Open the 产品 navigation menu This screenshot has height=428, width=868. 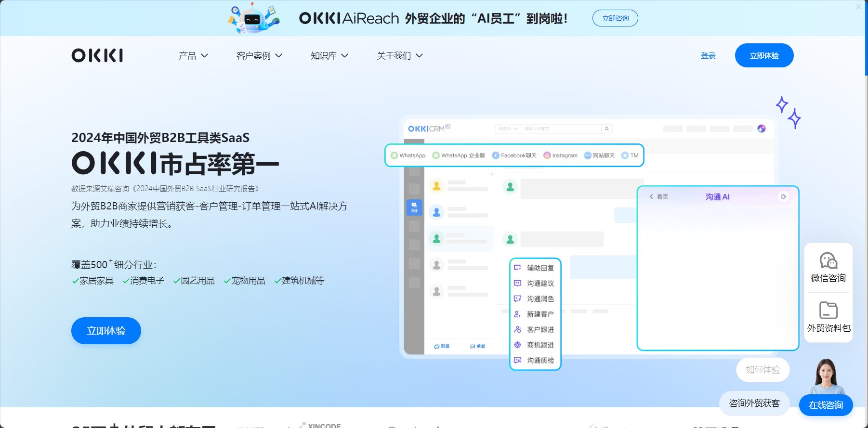[x=193, y=56]
